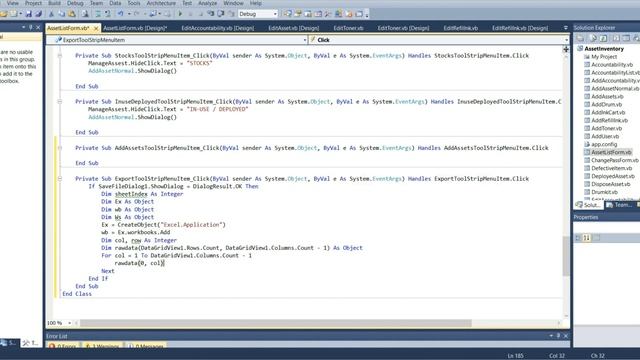Click the Open File folder icon
Screen dimensions: 640x360
point(4,14)
